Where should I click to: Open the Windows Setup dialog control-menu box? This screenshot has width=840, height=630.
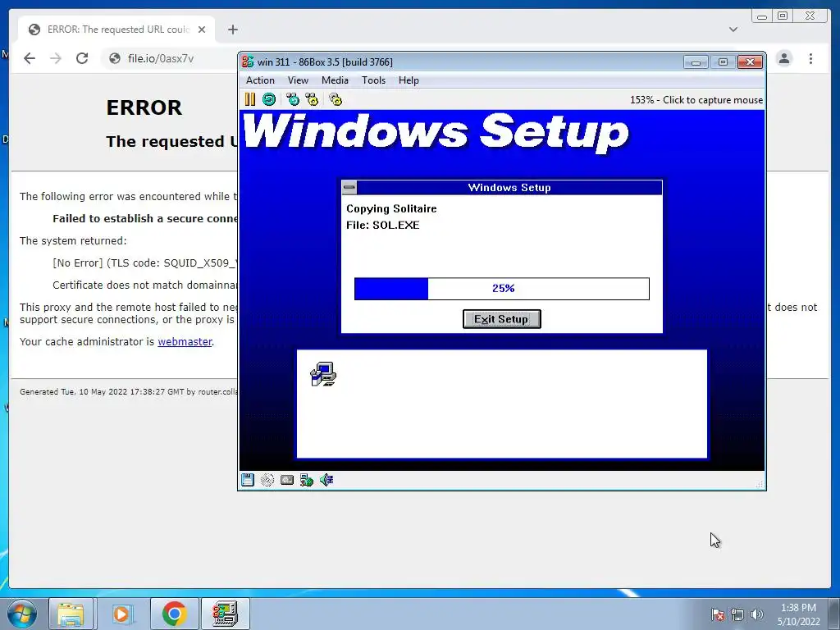click(x=349, y=188)
